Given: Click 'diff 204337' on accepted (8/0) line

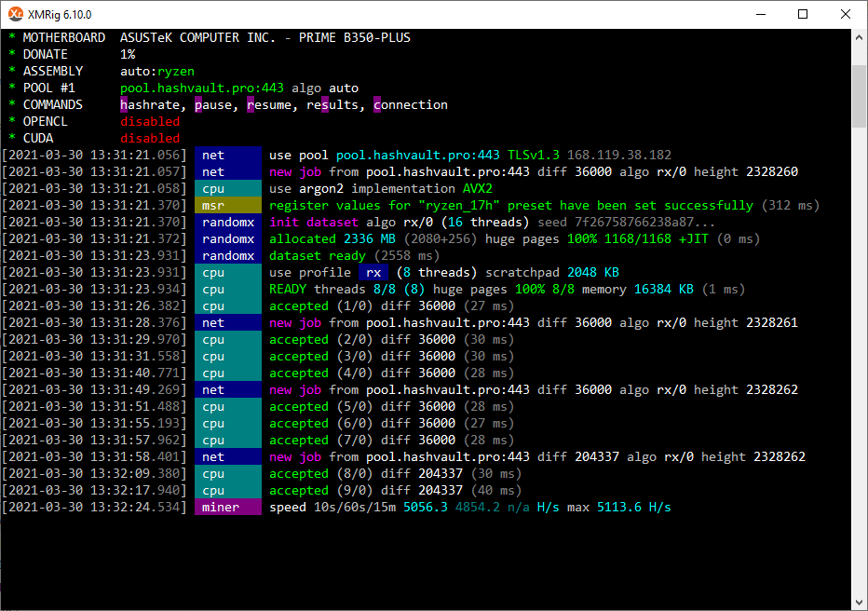Looking at the screenshot, I should pos(422,474).
